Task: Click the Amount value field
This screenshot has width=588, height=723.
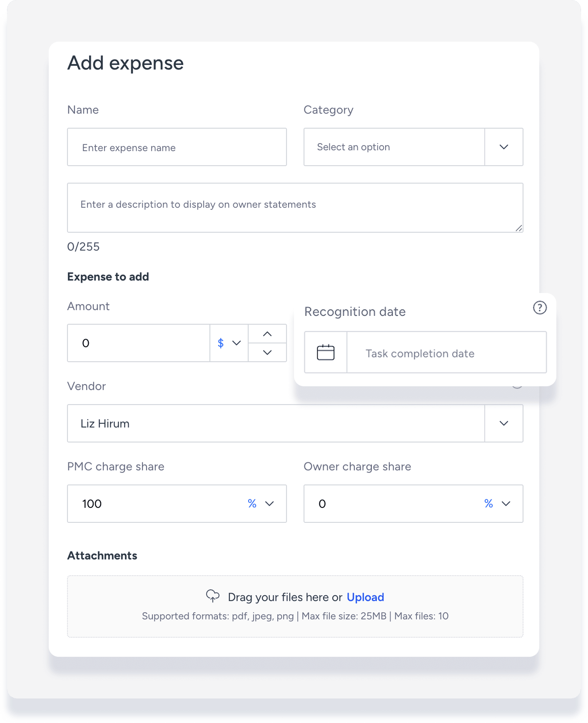Action: tap(139, 343)
